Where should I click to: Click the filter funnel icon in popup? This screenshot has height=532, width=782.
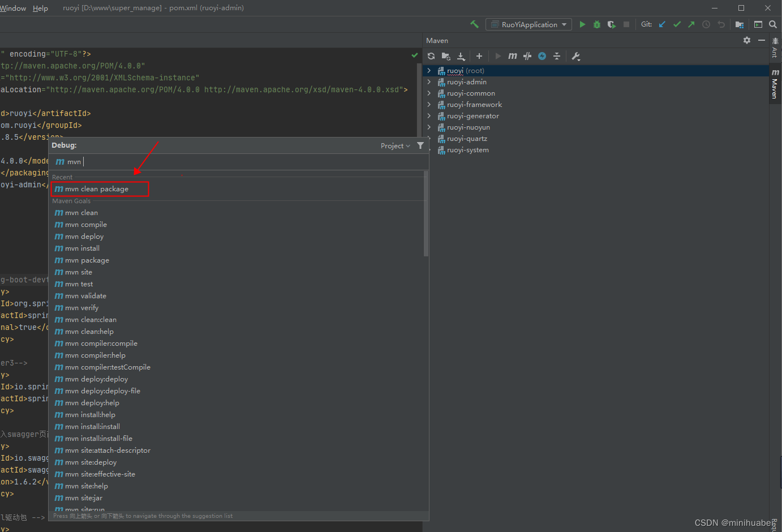coord(420,145)
